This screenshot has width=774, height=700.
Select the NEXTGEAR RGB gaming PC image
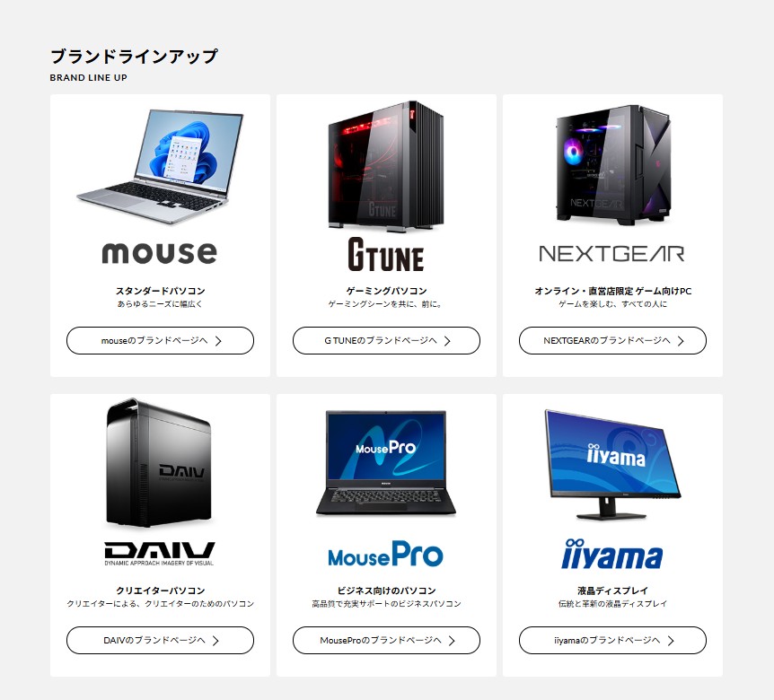[612, 165]
